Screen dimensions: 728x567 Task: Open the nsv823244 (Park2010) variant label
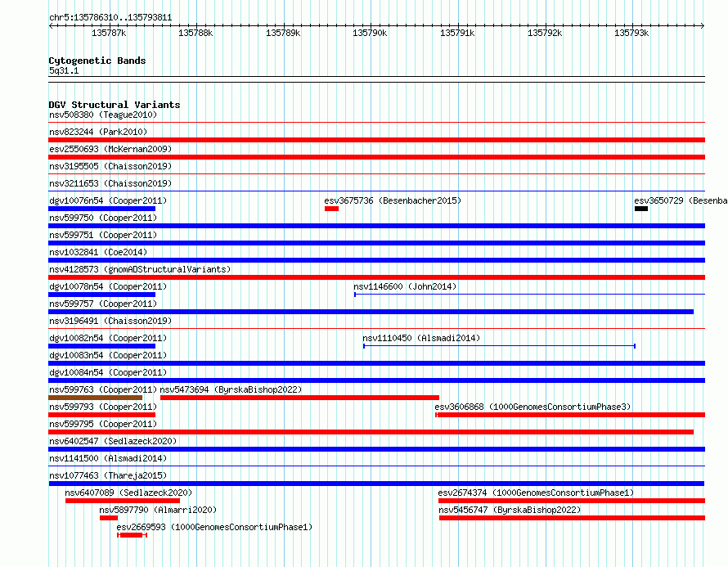click(x=98, y=132)
